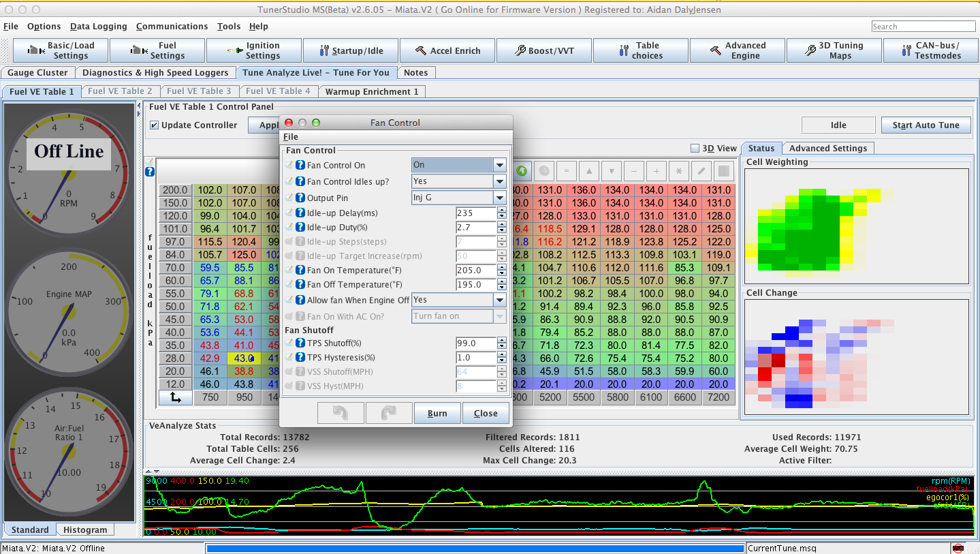Screen dimensions: 980x554
Task: Increase Idle-up Duty with its stepper arrow
Action: tap(502, 224)
